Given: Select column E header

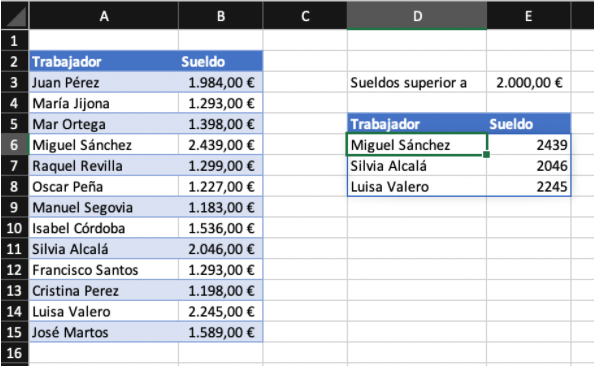Looking at the screenshot, I should point(528,16).
